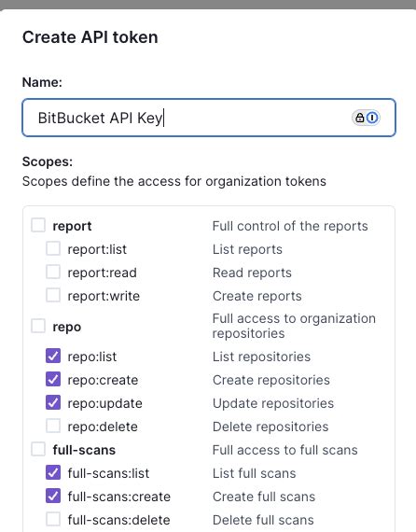Check the report:list scope
The width and height of the screenshot is (416, 532).
[x=53, y=248]
